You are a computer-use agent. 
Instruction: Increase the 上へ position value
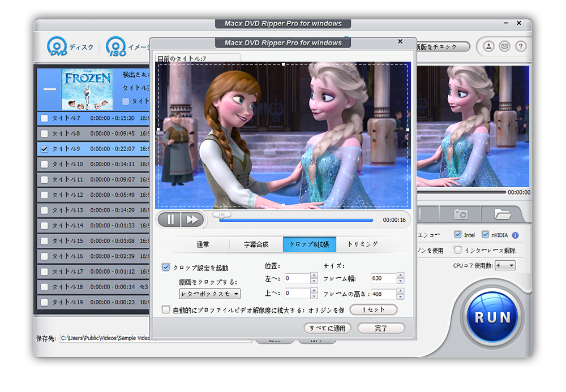click(x=314, y=291)
